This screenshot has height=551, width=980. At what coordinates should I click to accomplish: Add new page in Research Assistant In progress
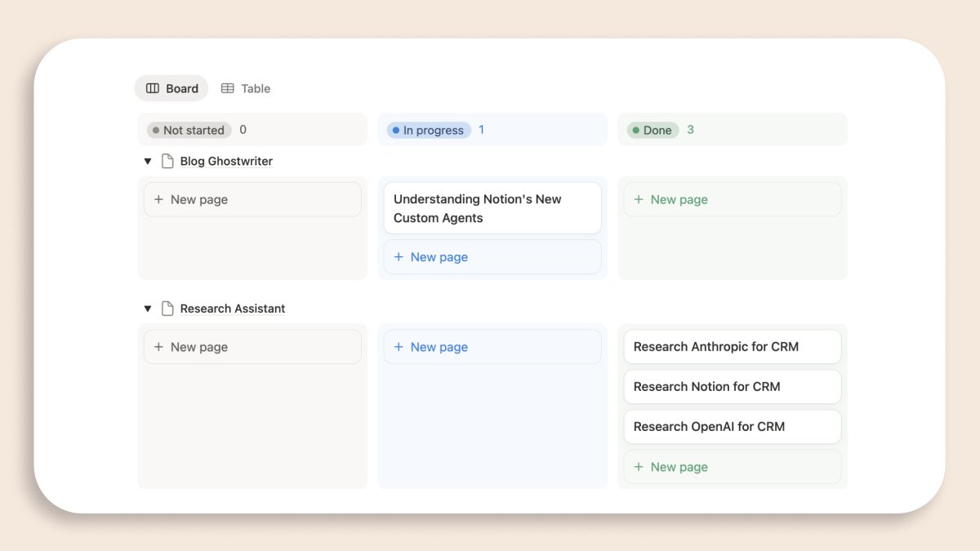point(492,347)
